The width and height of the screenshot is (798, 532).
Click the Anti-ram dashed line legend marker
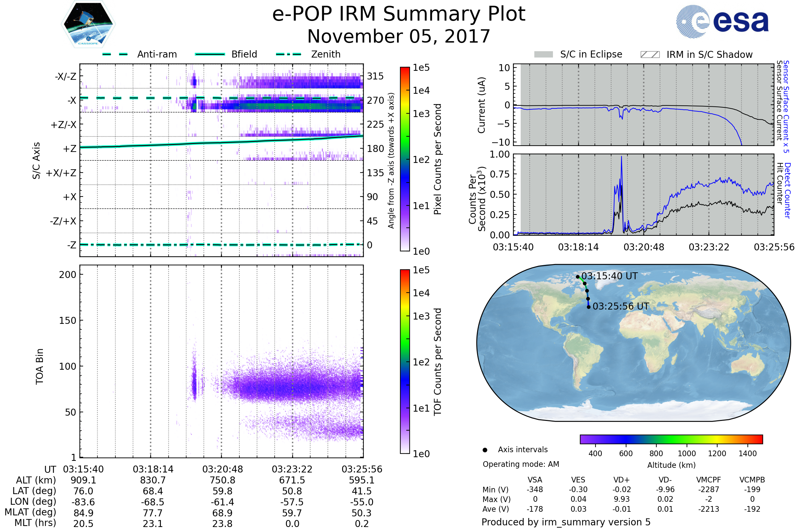(x=115, y=54)
